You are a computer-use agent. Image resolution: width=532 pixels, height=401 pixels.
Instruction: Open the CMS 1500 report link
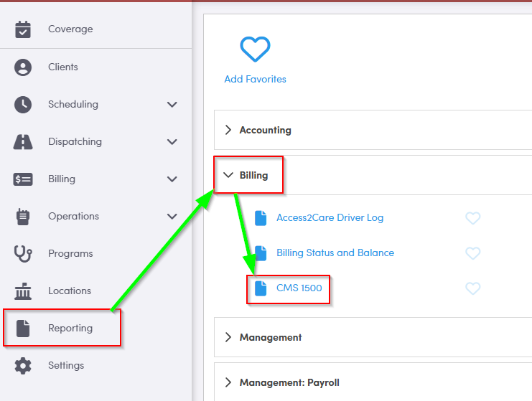[299, 288]
